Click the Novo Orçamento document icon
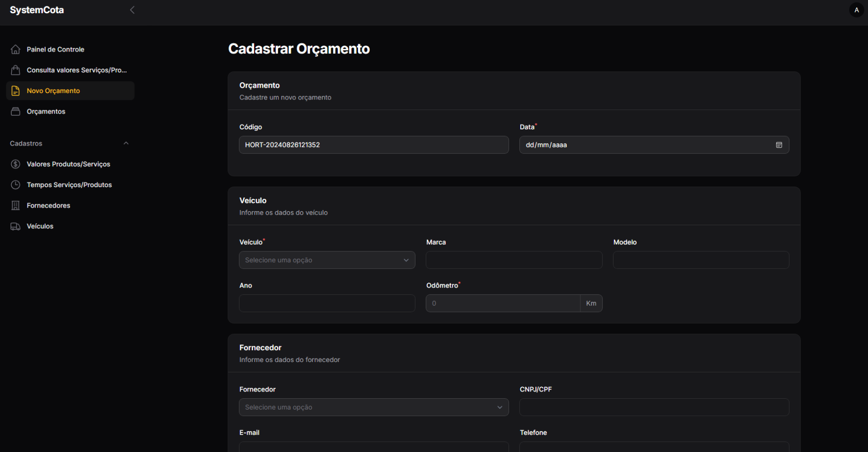The image size is (868, 452). coord(15,91)
